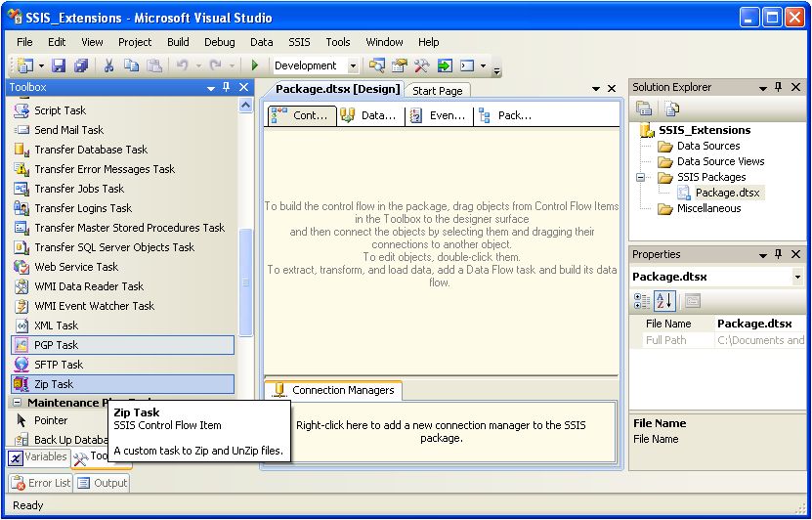Start debugging with the green play icon
Viewport: 812px width, 520px height.
tap(254, 65)
